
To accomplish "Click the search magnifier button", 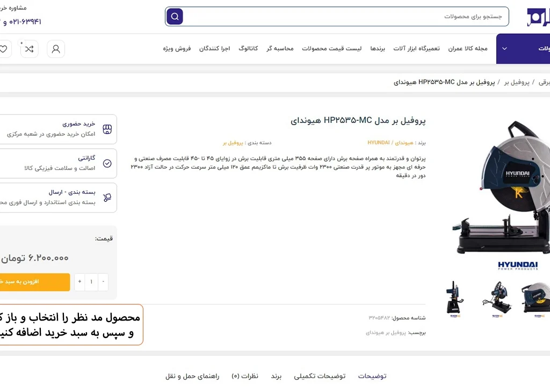I will (x=175, y=17).
